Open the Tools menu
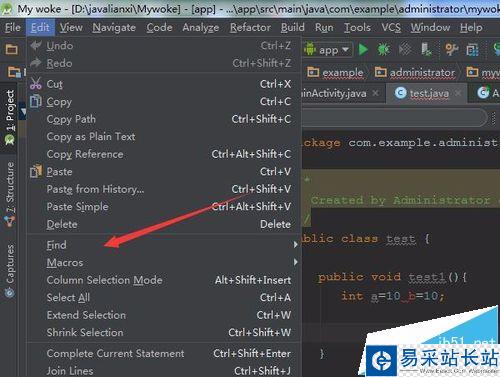Image resolution: width=500 pixels, height=377 pixels. coord(357,27)
